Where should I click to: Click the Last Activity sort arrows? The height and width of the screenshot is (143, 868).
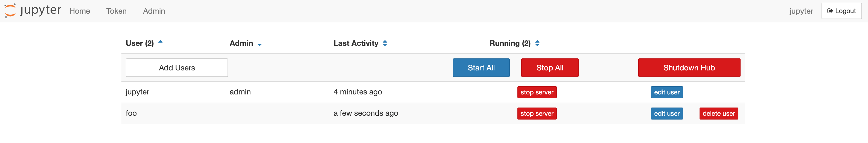coord(385,43)
